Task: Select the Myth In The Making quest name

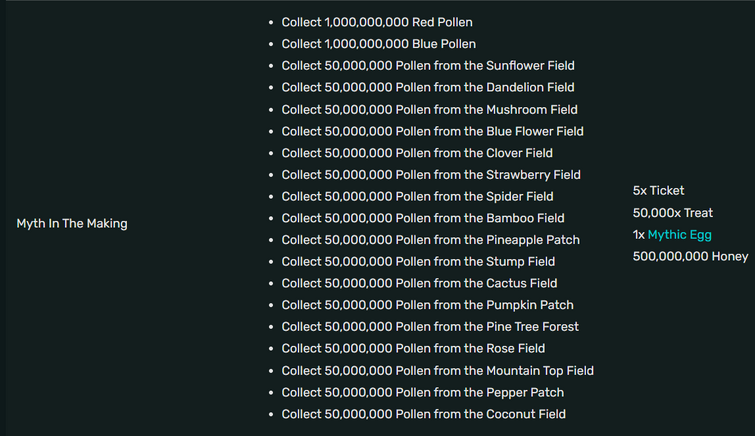Action: click(72, 224)
